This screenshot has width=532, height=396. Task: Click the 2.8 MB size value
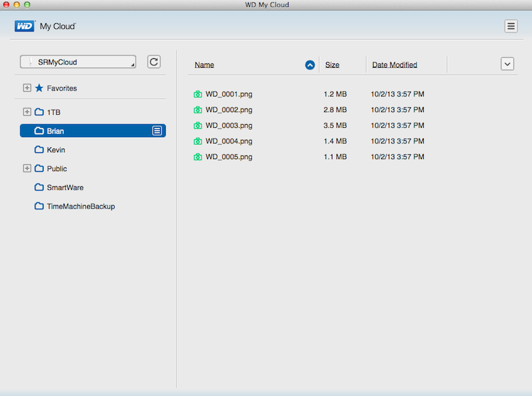[x=335, y=110]
